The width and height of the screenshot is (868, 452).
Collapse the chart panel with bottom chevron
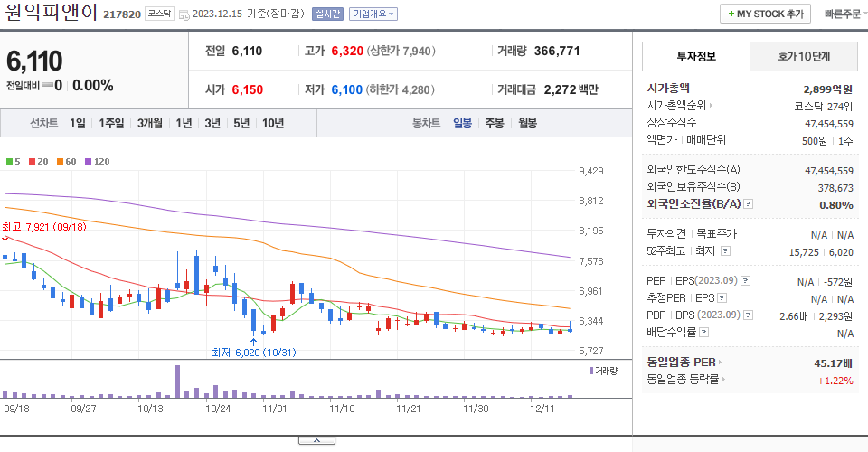[316, 440]
